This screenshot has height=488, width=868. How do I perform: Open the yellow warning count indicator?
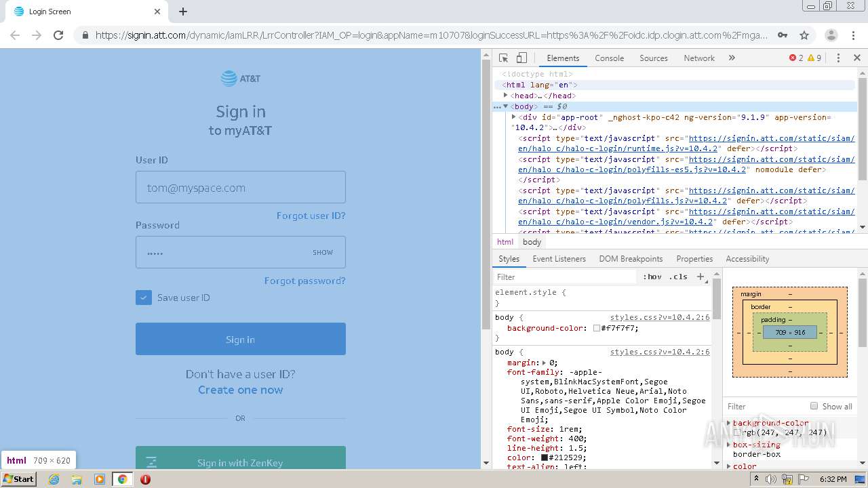pos(814,58)
